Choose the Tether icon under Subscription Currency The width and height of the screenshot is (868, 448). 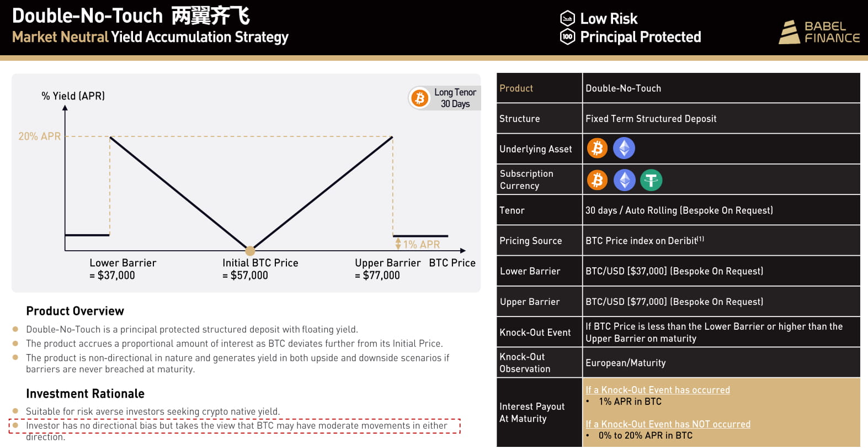[x=651, y=180]
